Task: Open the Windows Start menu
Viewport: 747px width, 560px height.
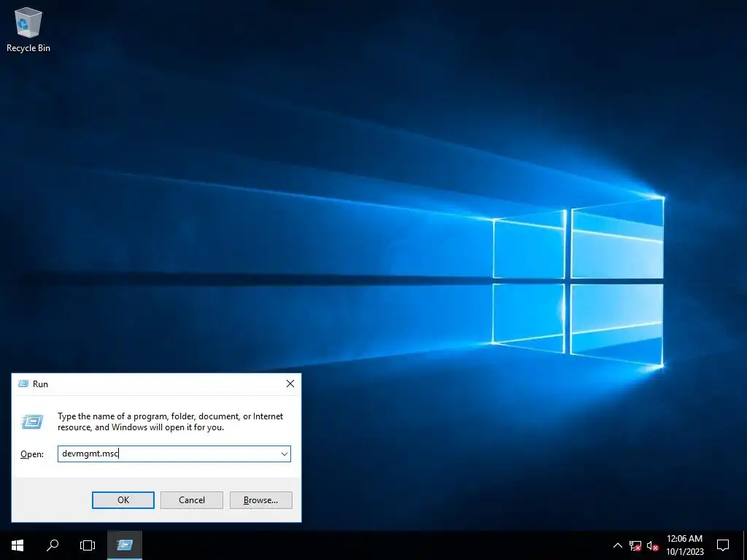Action: (18, 545)
